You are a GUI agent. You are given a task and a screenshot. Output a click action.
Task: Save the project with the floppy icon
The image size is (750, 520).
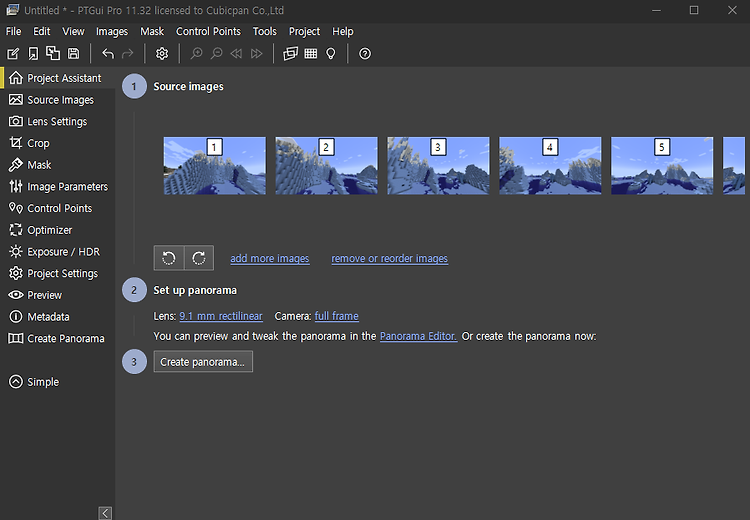(73, 54)
